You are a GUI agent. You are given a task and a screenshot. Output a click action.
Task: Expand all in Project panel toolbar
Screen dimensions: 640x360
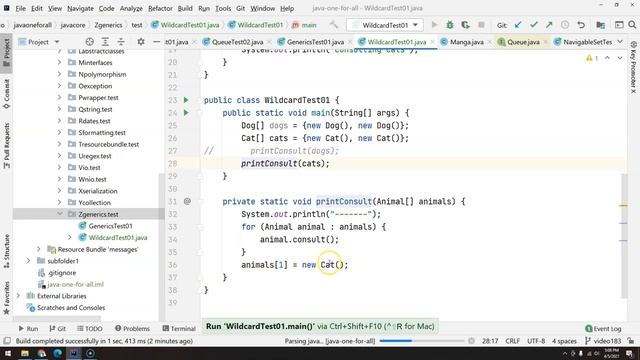(105, 42)
